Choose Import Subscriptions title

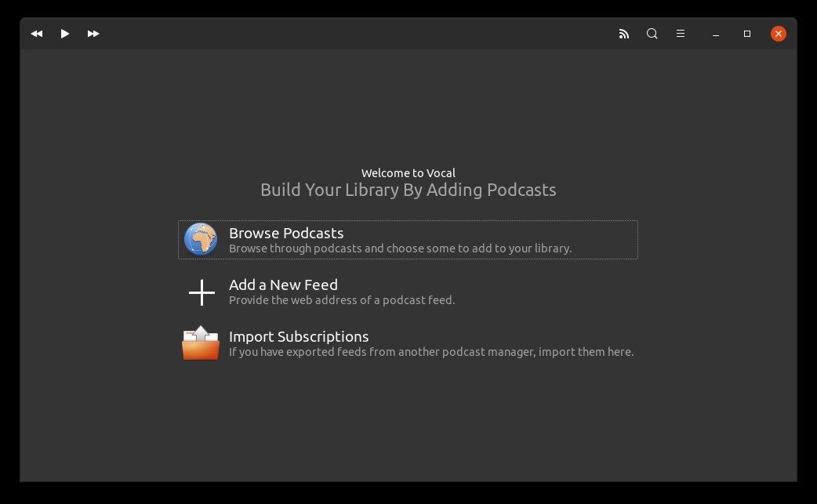299,336
